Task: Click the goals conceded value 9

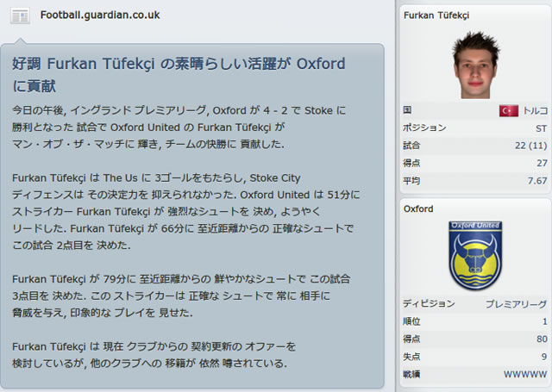Action: tap(544, 357)
